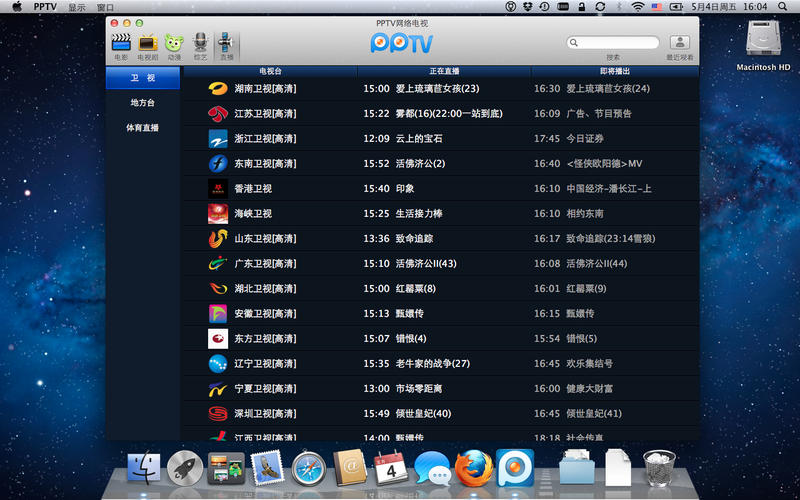Click the 湖南卫视 channel logo
800x500 pixels.
coord(218,89)
